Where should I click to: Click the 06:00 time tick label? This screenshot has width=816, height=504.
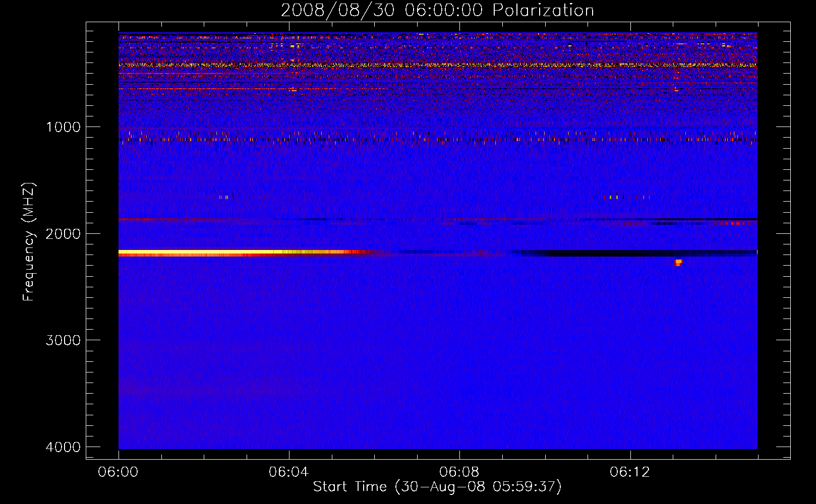[x=118, y=472]
